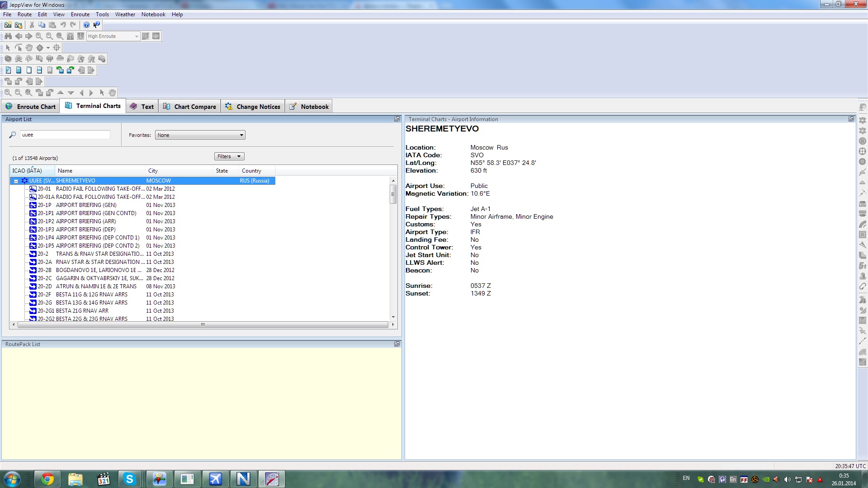Select chart 20-1P3 AIRPORT BRIEFING (DEP)
The image size is (868, 488).
pyautogui.click(x=102, y=230)
